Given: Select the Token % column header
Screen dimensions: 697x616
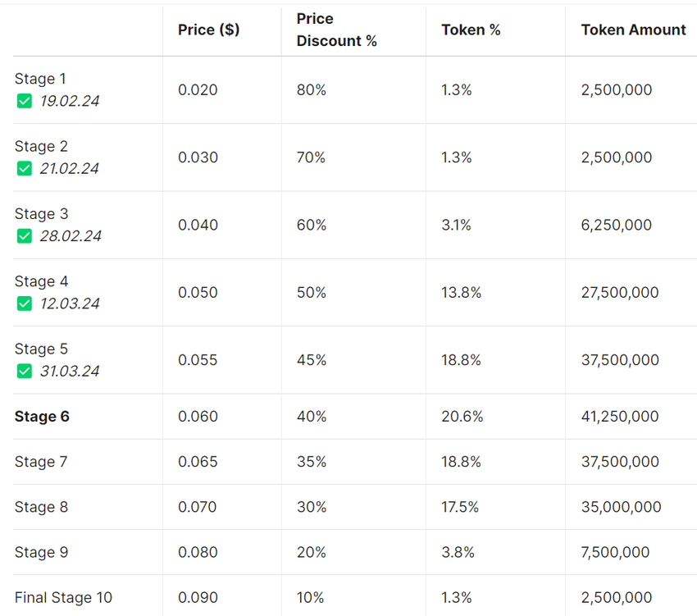Looking at the screenshot, I should (471, 30).
